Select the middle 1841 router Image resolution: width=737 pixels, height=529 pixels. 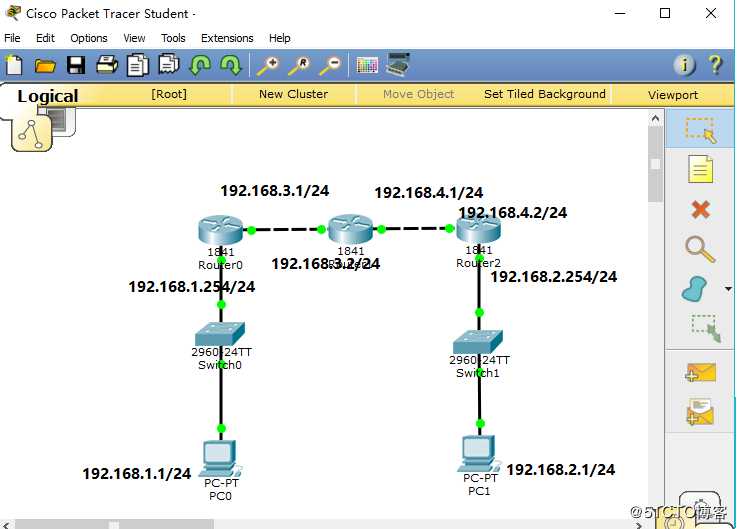tap(351, 229)
